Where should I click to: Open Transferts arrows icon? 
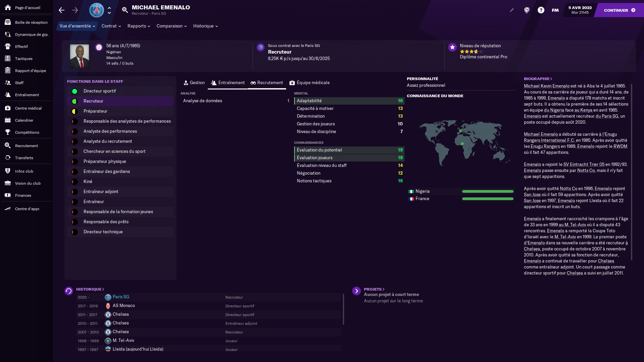click(8, 158)
